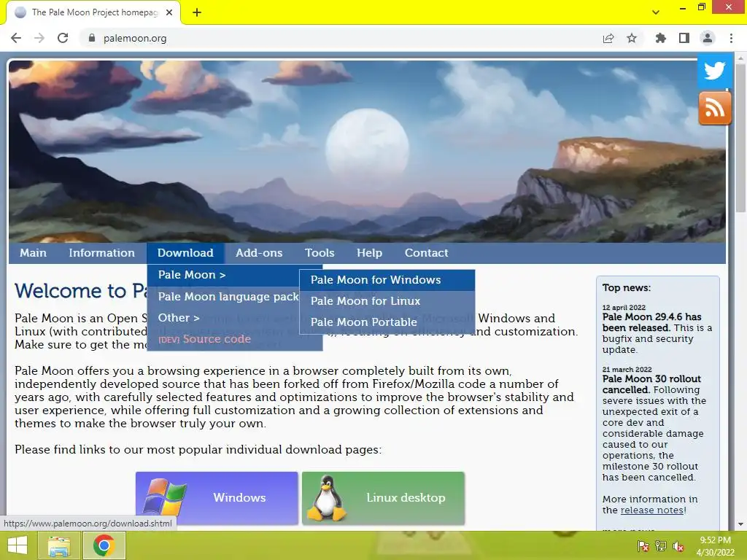The width and height of the screenshot is (747, 560).
Task: Open the Twitter bird icon link
Action: pos(714,71)
